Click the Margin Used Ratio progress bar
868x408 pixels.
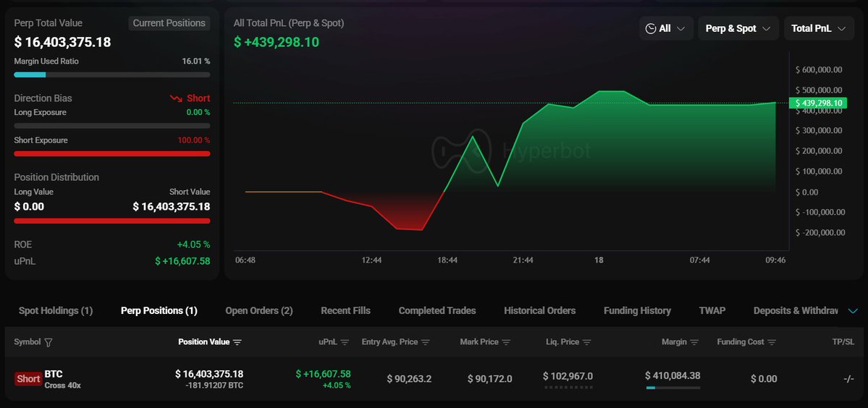click(x=112, y=75)
